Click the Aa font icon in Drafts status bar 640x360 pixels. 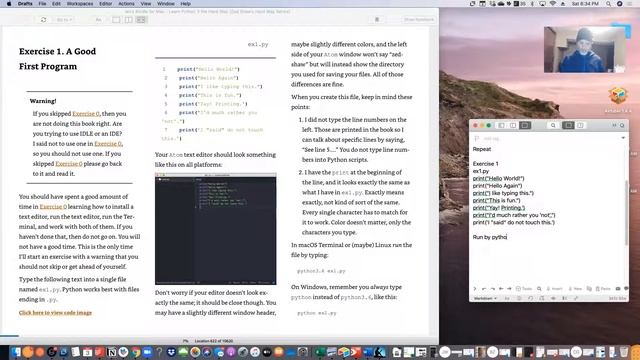pos(507,298)
